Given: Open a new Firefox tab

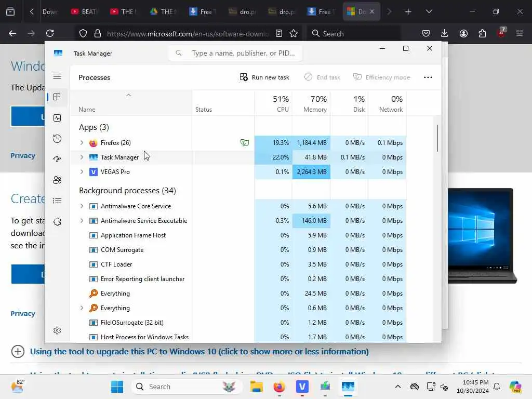Looking at the screenshot, I should pyautogui.click(x=408, y=12).
